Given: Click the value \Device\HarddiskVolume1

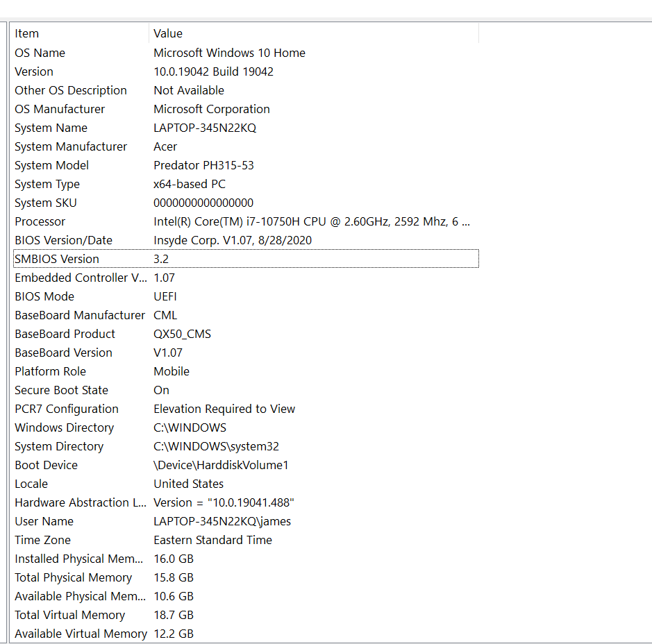Looking at the screenshot, I should click(221, 465).
